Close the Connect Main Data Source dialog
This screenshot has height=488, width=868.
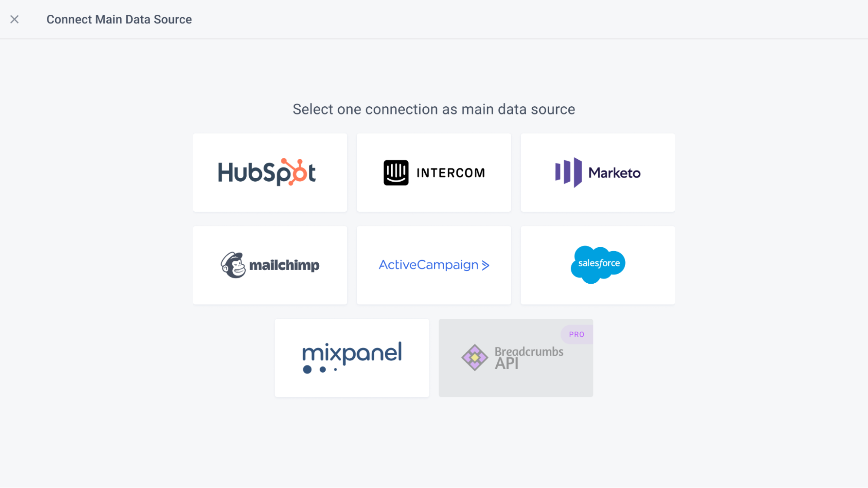14,19
